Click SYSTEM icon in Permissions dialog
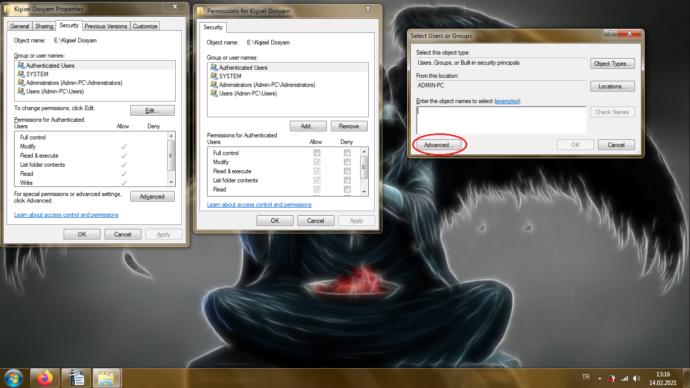The image size is (690, 388). coord(214,76)
